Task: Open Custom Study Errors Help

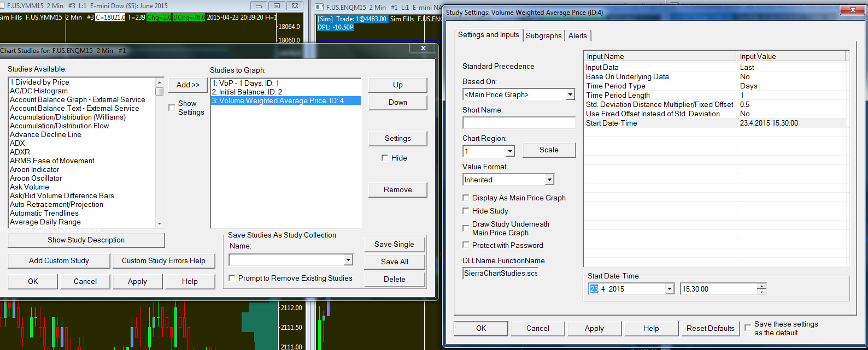Action: pyautogui.click(x=163, y=260)
